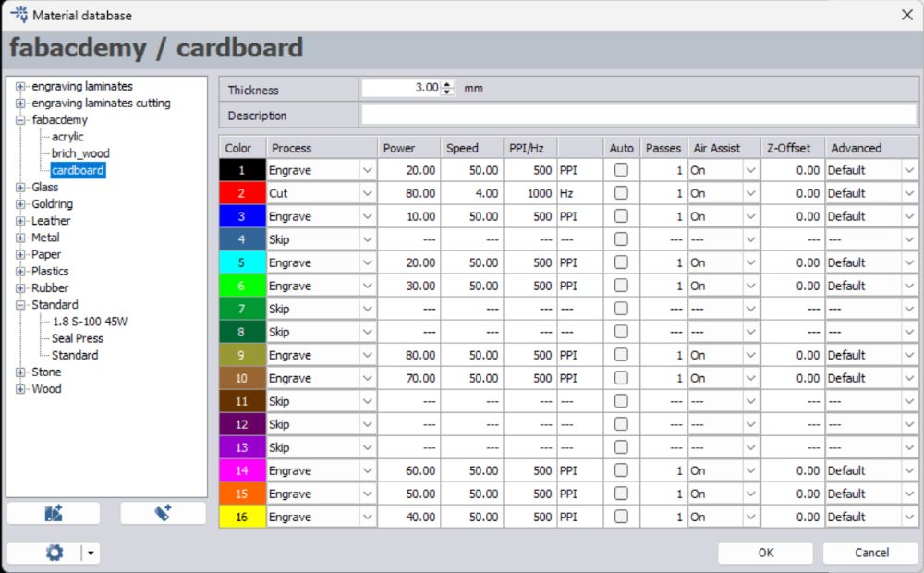Click the Thickness value field
This screenshot has width=924, height=573.
pos(402,89)
